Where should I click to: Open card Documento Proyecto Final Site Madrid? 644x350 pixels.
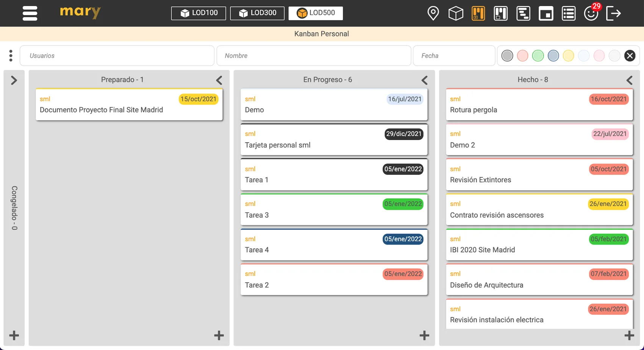(x=129, y=104)
